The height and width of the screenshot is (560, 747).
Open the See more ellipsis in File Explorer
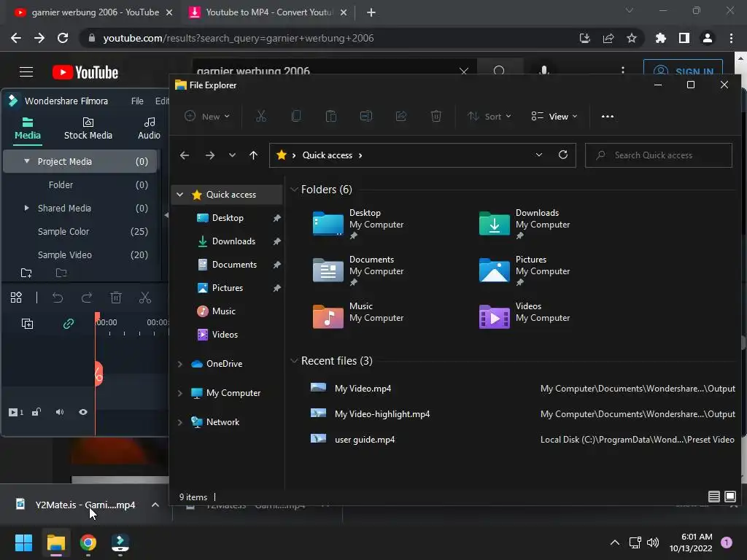[x=608, y=116]
